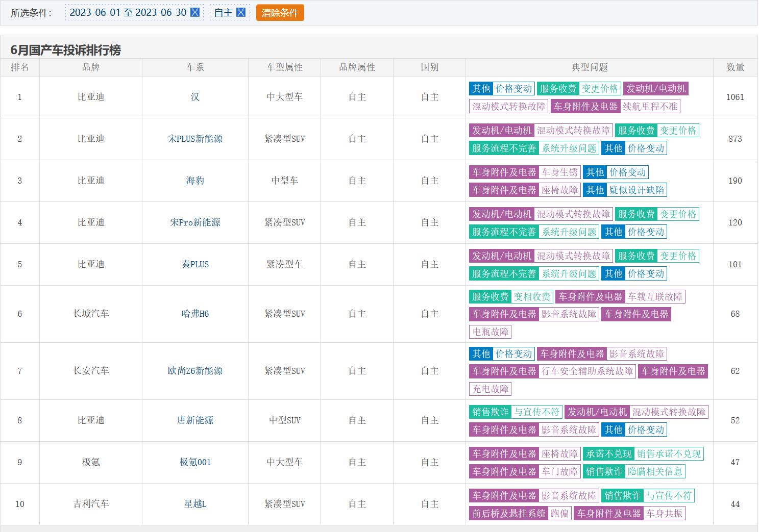Click the 吉利汽车 brand cell
759x532 pixels.
tap(91, 504)
